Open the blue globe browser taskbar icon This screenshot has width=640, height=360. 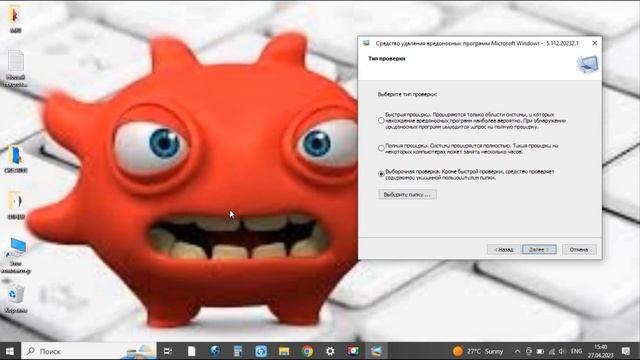[x=215, y=351]
